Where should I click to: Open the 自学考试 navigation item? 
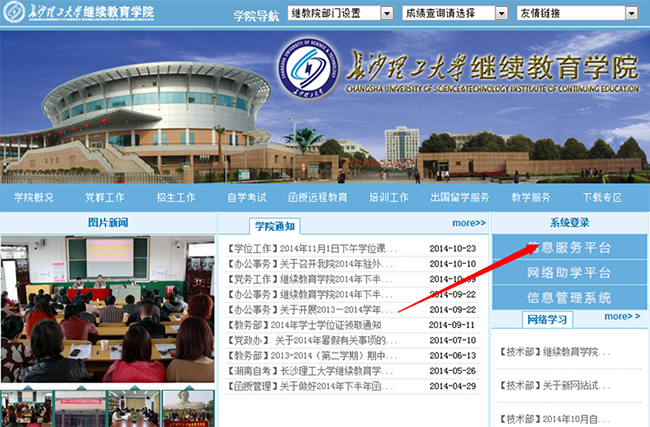point(246,198)
